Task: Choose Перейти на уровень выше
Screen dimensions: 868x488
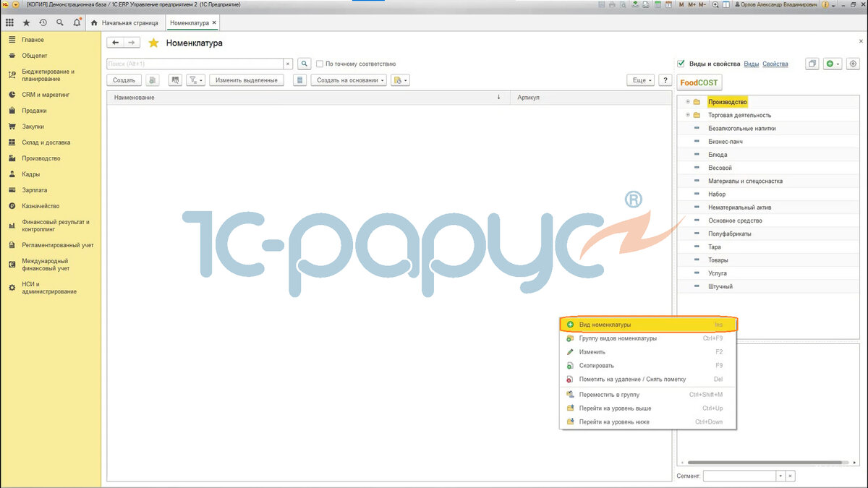Action: [x=648, y=408]
